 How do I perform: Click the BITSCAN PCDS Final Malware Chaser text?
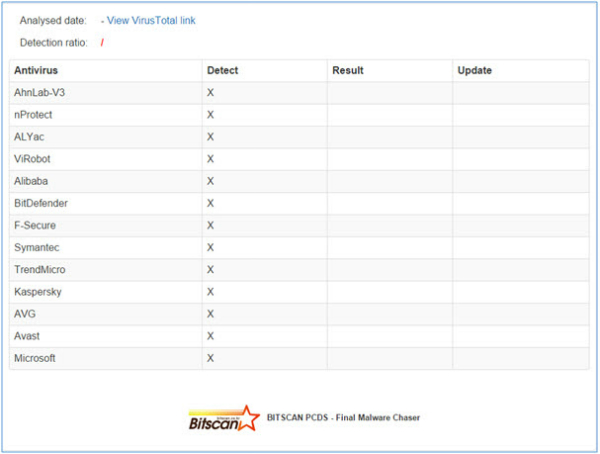click(x=343, y=418)
